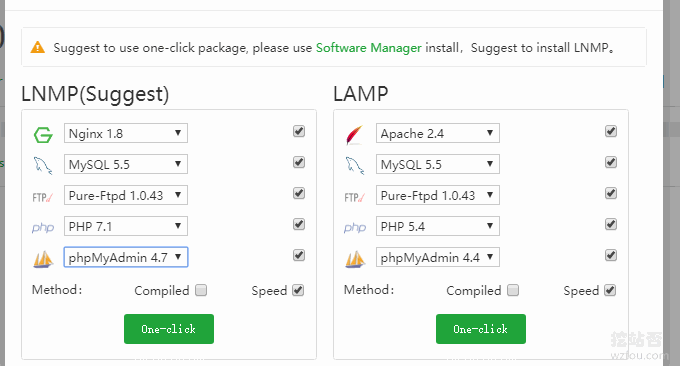Click the phpMyAdmin sailboat icon in LNMP
The width and height of the screenshot is (680, 366).
[x=43, y=259]
